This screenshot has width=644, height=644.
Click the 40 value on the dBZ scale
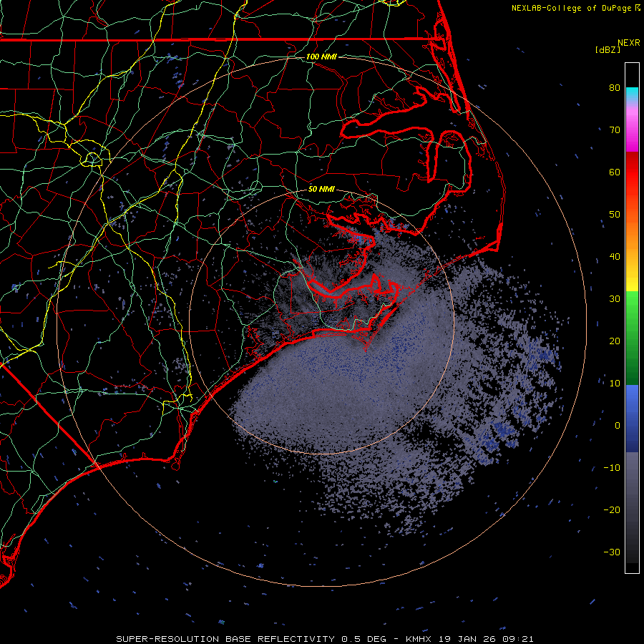pos(615,257)
